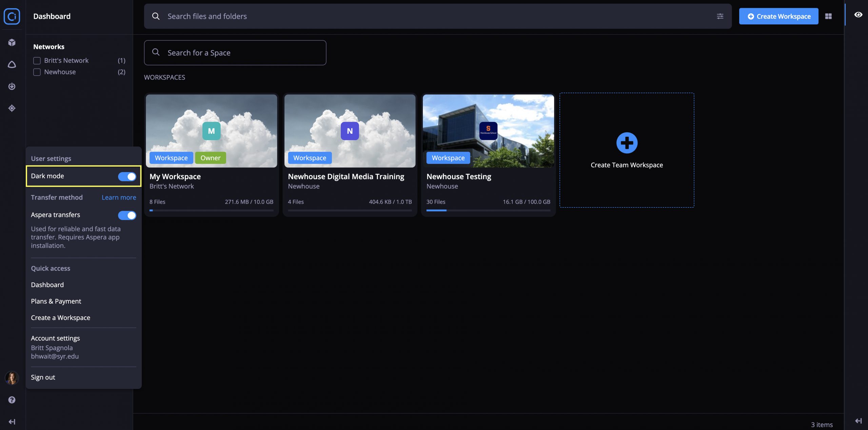Open the target icon in the left sidebar
The width and height of the screenshot is (868, 430).
click(x=12, y=108)
